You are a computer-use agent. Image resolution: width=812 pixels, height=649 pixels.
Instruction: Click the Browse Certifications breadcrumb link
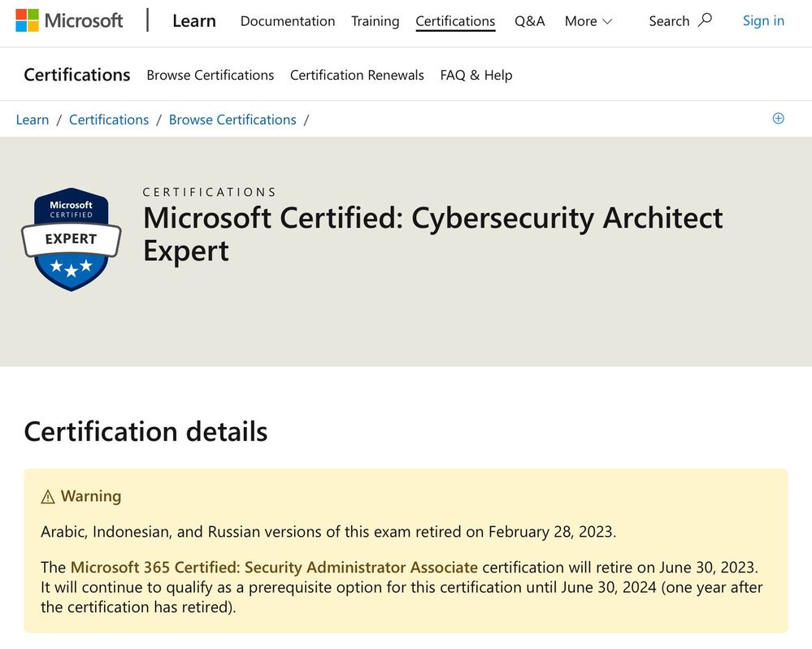(232, 120)
